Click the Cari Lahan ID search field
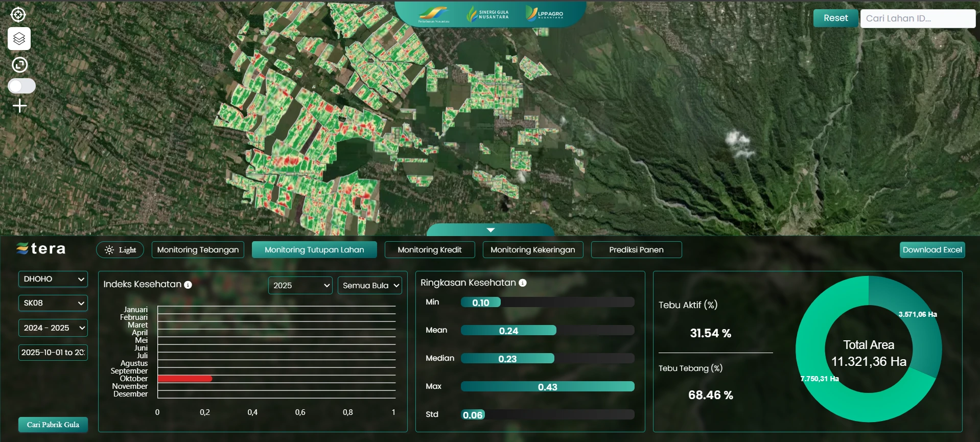The height and width of the screenshot is (442, 980). pyautogui.click(x=917, y=18)
